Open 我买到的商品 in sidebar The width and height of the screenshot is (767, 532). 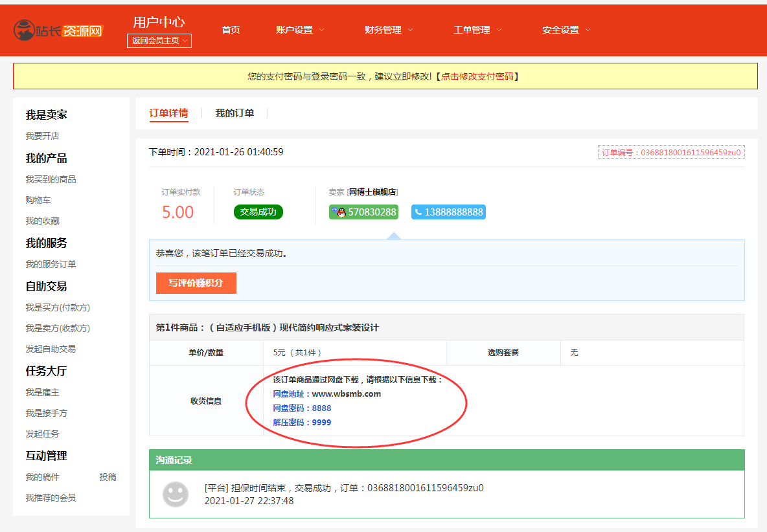click(x=51, y=179)
